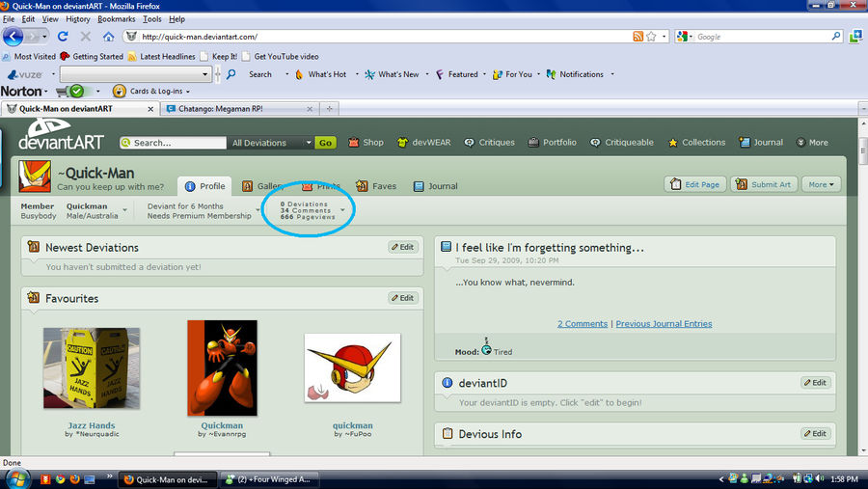Click the Quick-Man avatar image
The width and height of the screenshot is (868, 489).
[35, 177]
